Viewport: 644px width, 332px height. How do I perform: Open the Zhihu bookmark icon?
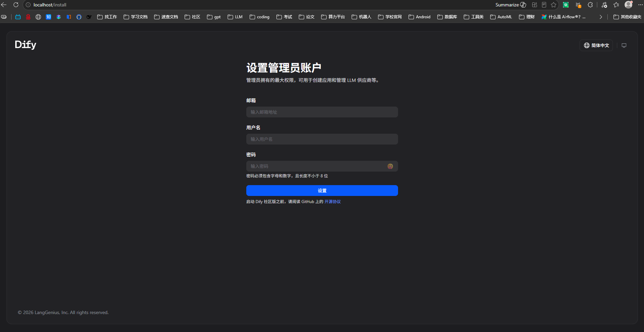pos(48,17)
